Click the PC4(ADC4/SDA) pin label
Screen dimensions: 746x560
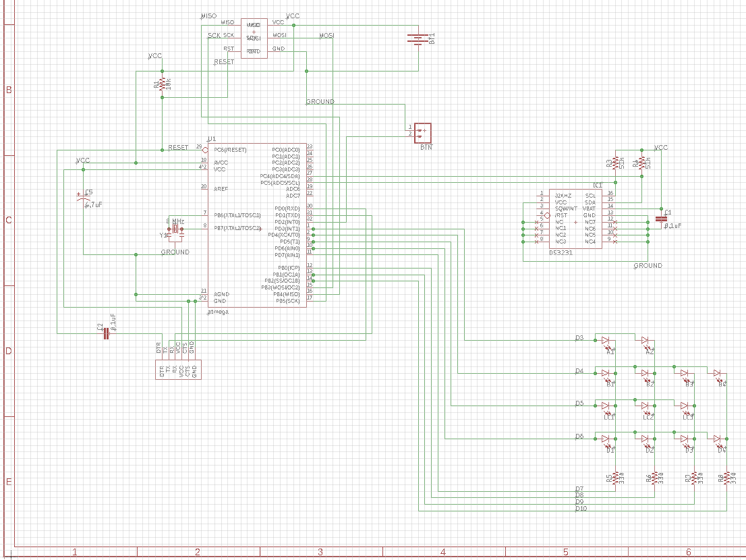[280, 176]
